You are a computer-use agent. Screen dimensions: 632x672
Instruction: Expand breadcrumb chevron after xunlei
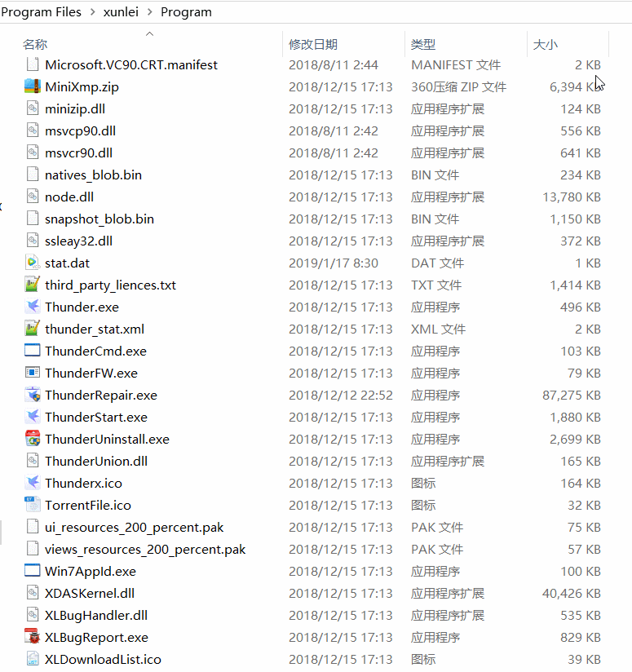(149, 12)
